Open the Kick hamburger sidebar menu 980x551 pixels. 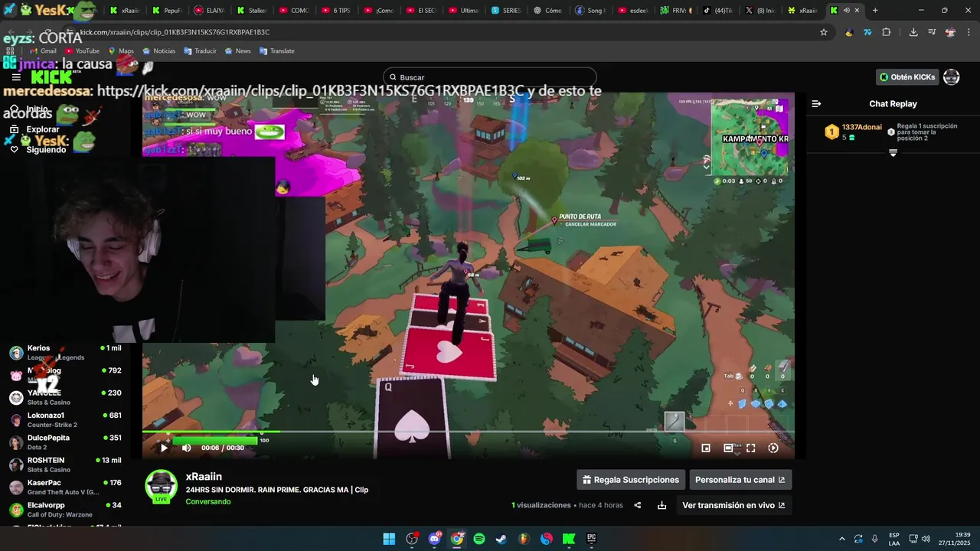click(16, 77)
